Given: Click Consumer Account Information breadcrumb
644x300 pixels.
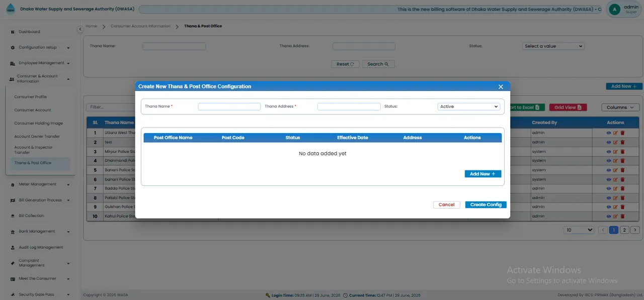Looking at the screenshot, I should coord(140,26).
